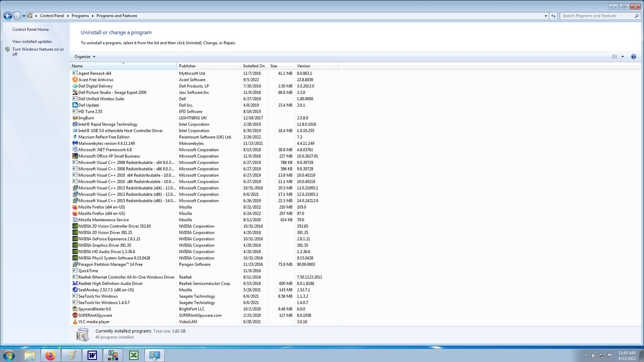Screen dimensions: 644x362
Task: Select SpywareBlaster 6.0 entry
Action: 204,309
